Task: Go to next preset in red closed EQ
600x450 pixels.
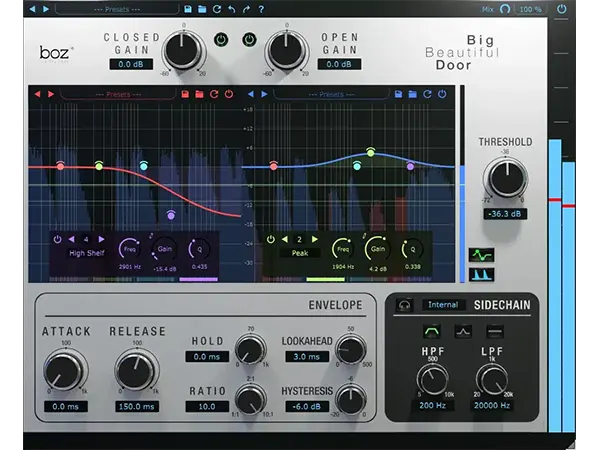Action: (x=51, y=94)
